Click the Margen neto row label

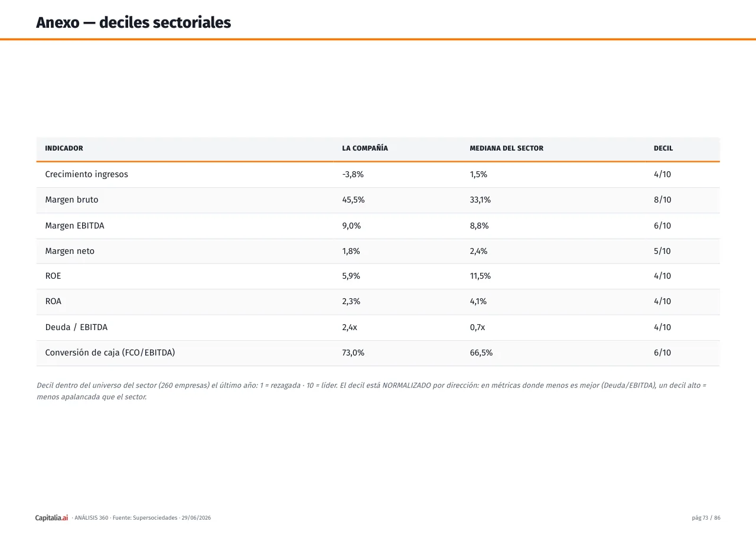[x=70, y=251]
